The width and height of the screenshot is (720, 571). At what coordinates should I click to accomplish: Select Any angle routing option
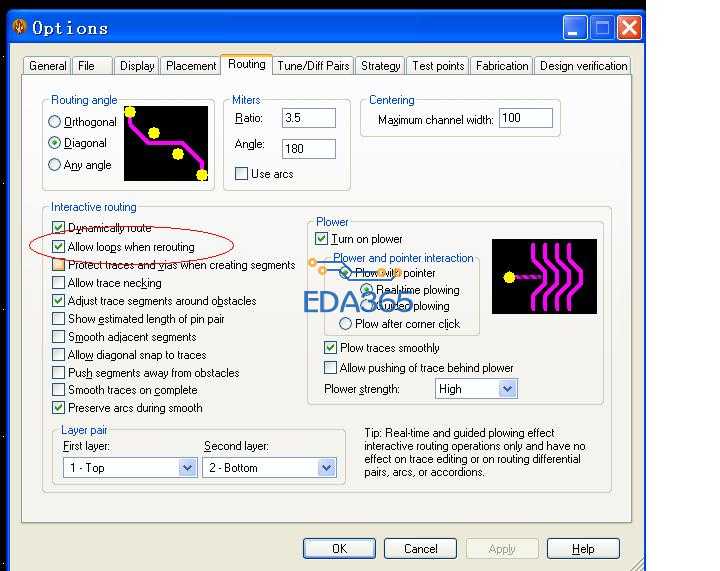[54, 164]
